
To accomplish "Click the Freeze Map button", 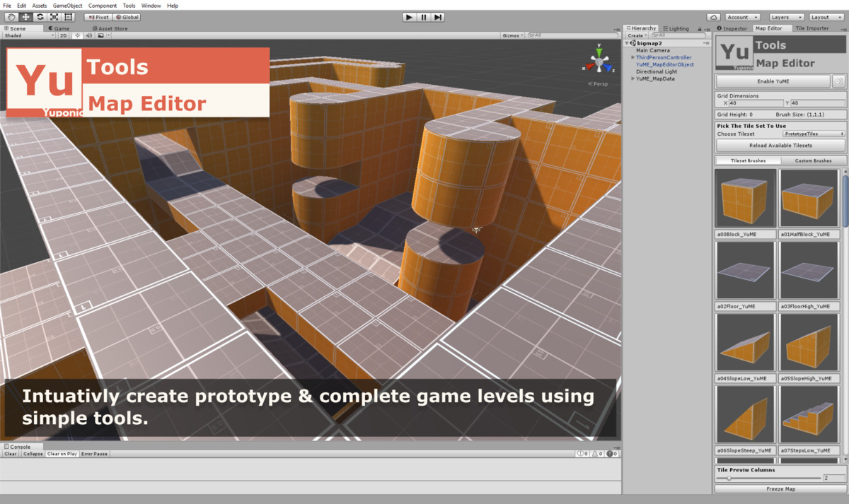I will tap(780, 488).
